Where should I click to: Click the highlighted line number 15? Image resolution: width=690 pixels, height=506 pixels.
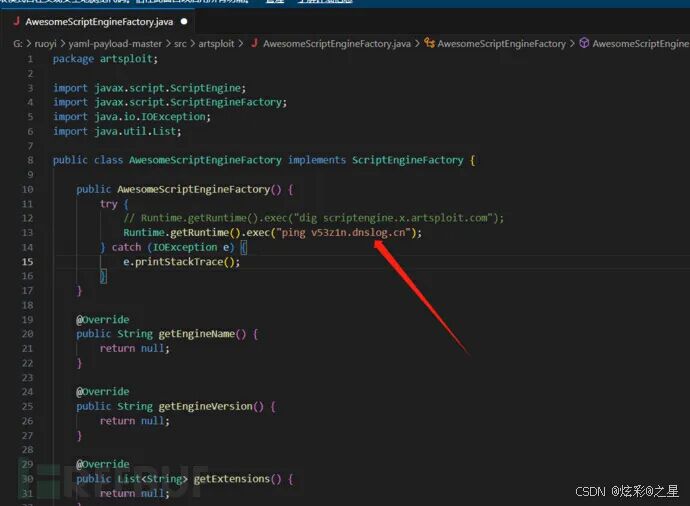(x=27, y=262)
